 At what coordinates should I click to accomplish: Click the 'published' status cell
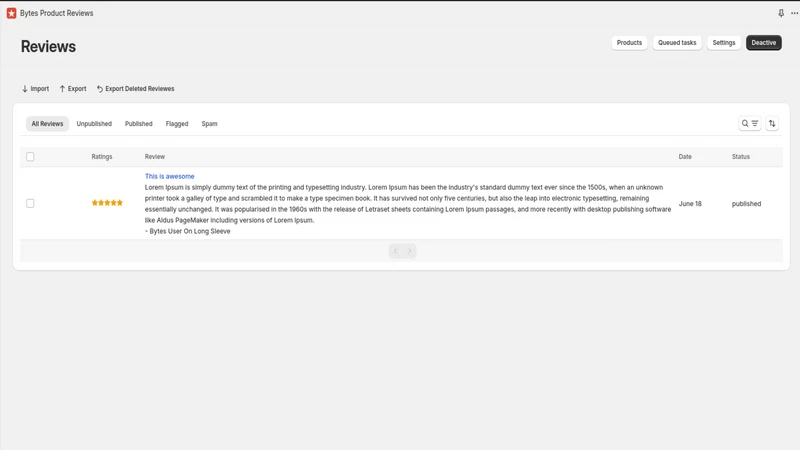click(x=746, y=204)
